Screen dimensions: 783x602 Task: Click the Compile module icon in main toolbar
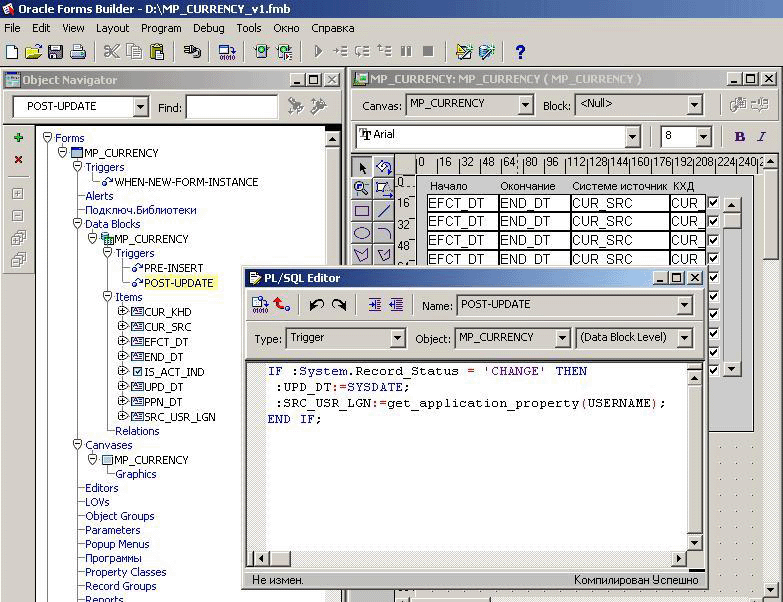(x=227, y=52)
